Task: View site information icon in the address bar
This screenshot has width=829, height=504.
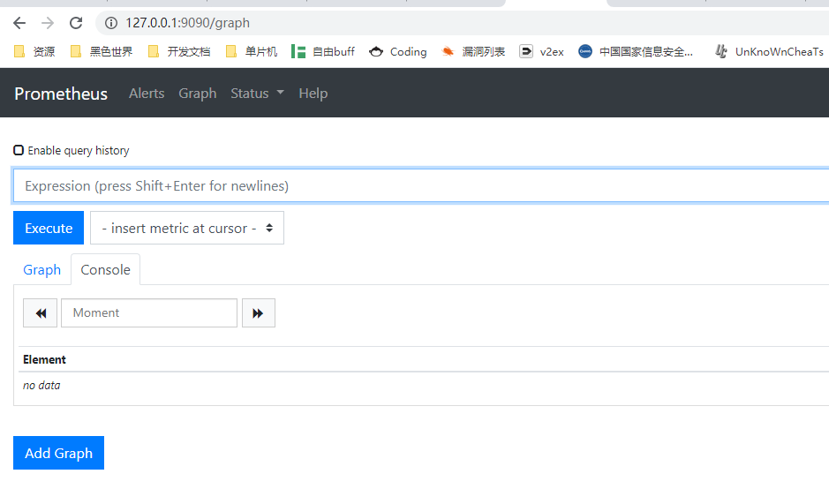Action: (x=111, y=23)
